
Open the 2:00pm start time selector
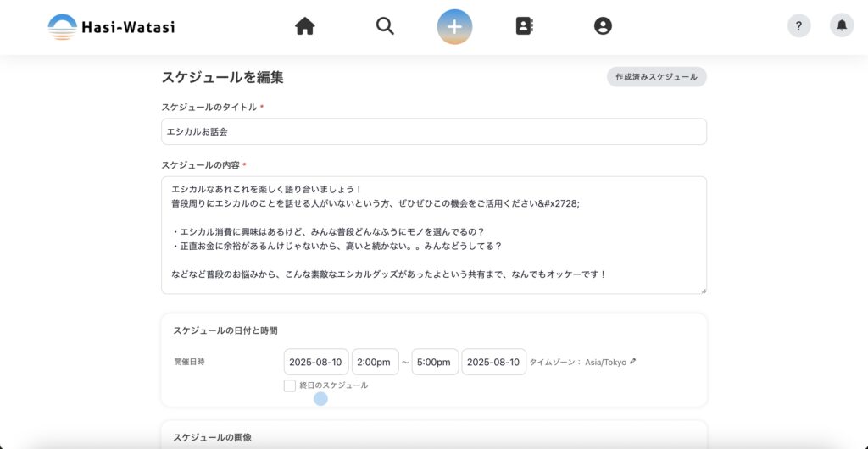(375, 362)
